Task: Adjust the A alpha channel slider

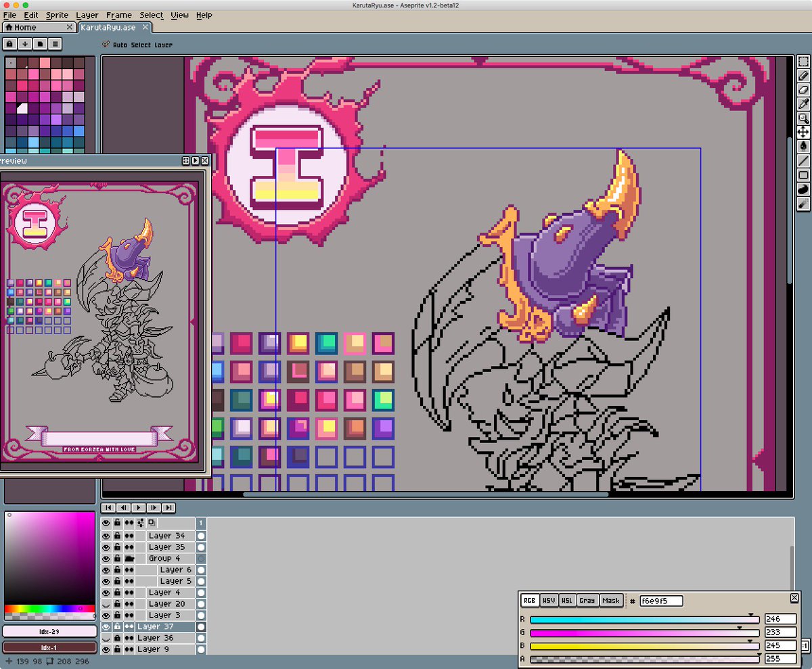Action: click(x=645, y=659)
